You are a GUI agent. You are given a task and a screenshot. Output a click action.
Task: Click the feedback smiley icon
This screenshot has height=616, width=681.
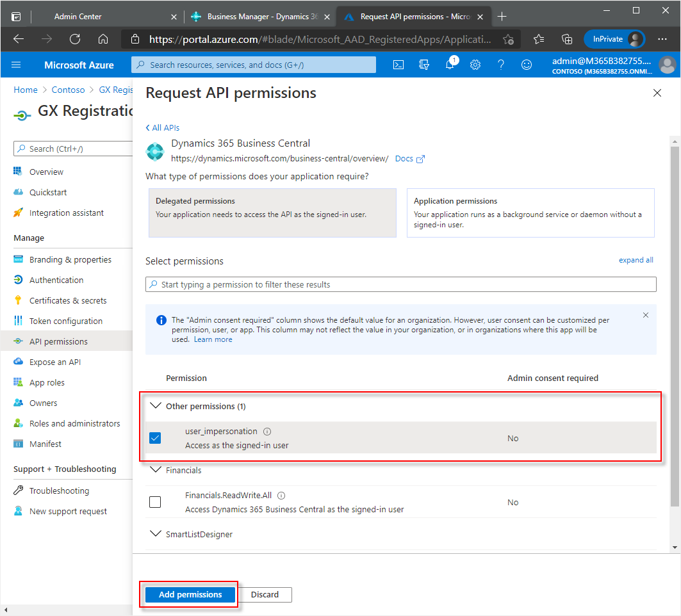527,65
